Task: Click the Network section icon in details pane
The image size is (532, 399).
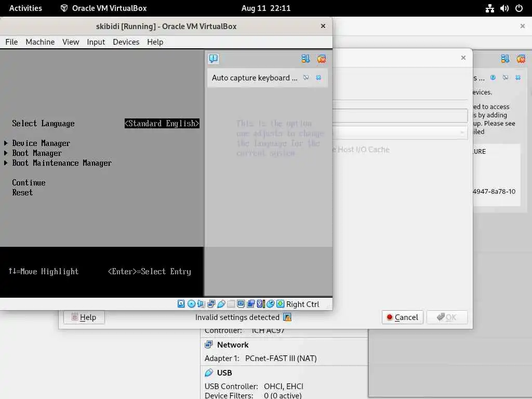Action: click(209, 345)
